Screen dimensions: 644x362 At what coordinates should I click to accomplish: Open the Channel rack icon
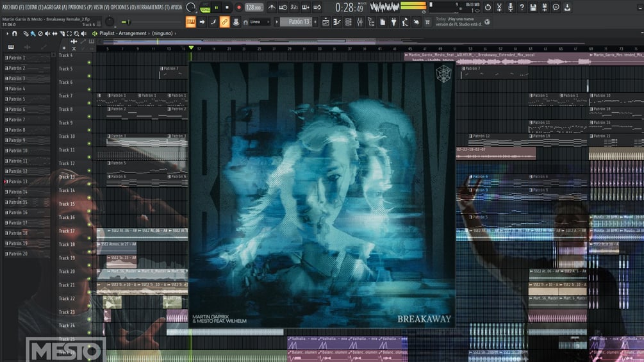pyautogui.click(x=349, y=22)
